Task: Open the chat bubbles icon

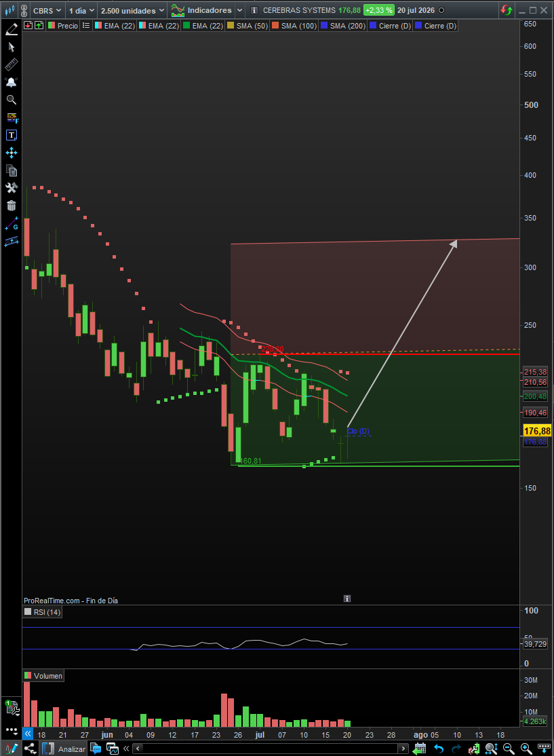Action: click(x=96, y=749)
